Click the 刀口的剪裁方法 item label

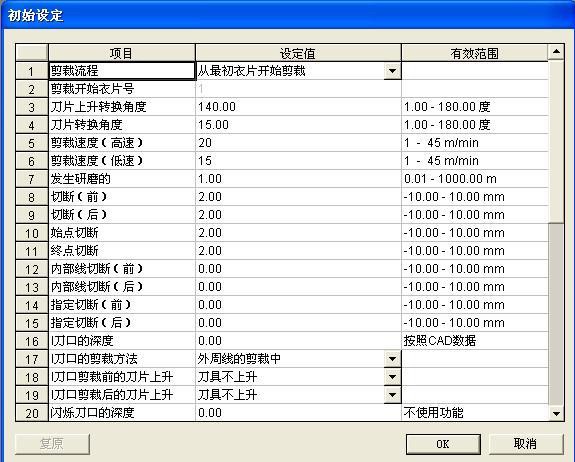pos(94,359)
